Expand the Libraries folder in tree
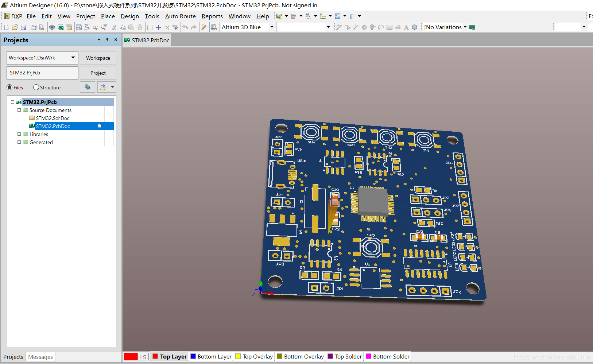The image size is (593, 364). [x=19, y=134]
